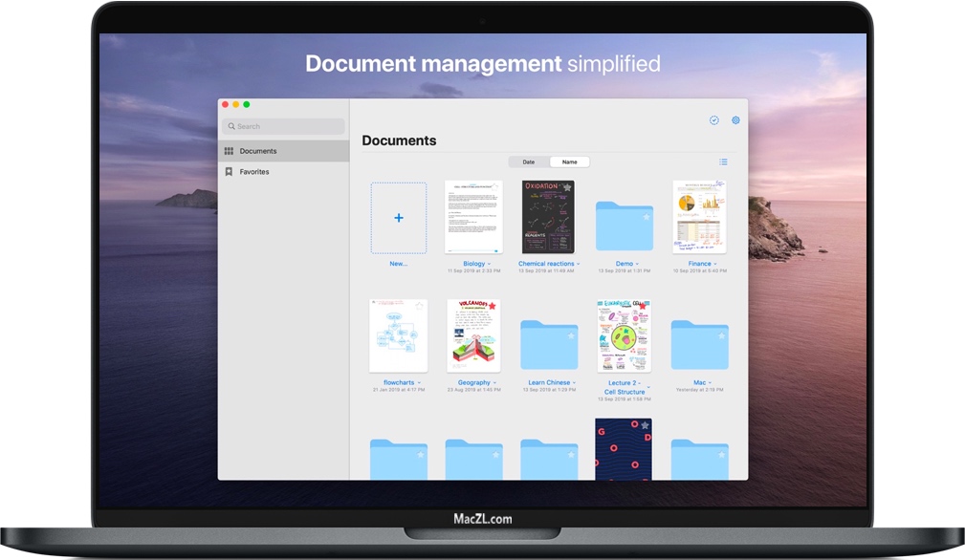Expand the chevron next to Chemical reactions

578,265
